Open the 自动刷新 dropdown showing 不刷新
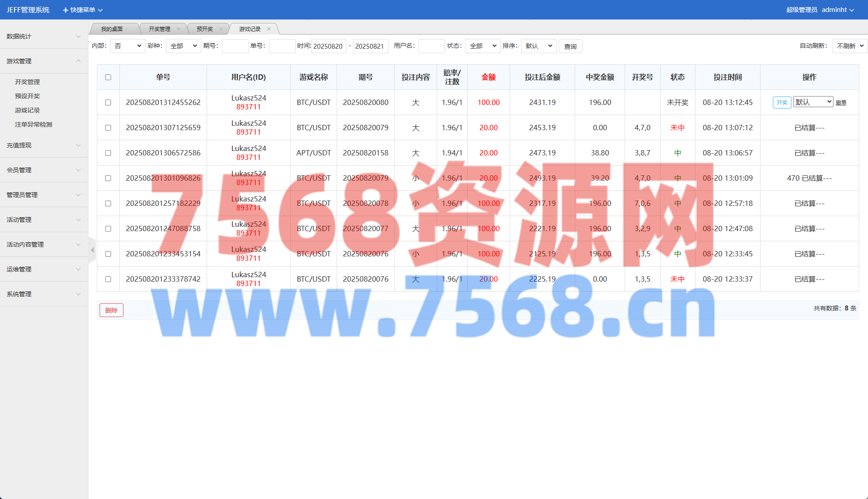 click(x=849, y=46)
